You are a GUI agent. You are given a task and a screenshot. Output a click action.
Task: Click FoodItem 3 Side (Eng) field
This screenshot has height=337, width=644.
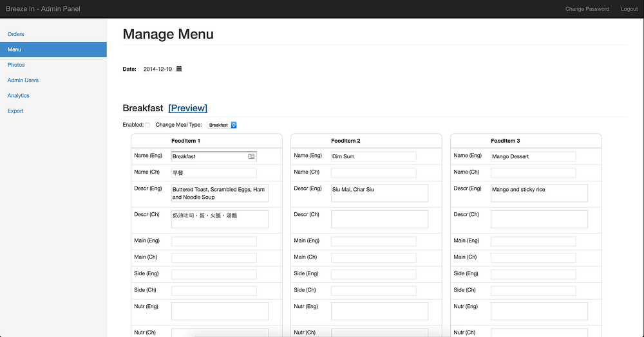pyautogui.click(x=533, y=274)
